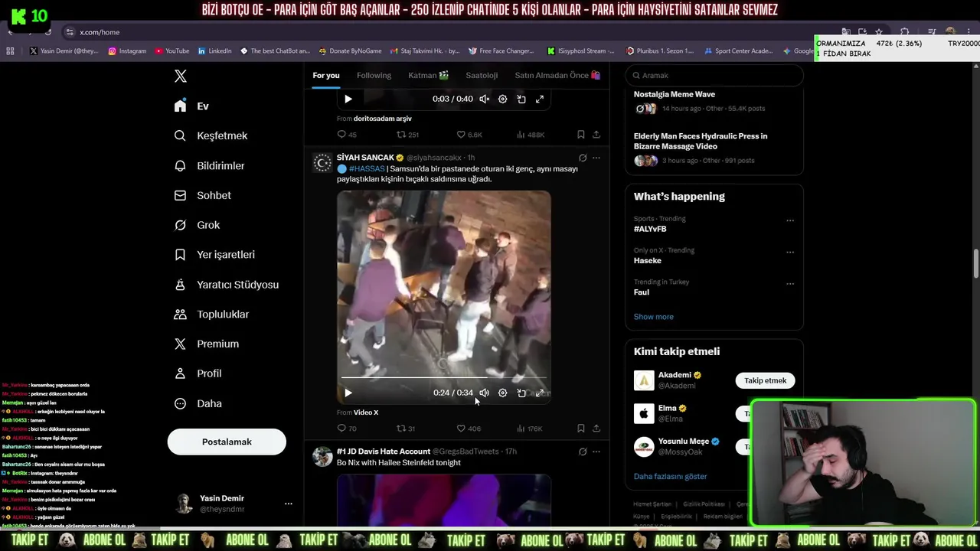Switch to Katman tab
Screen dimensions: 980x551
(x=428, y=75)
